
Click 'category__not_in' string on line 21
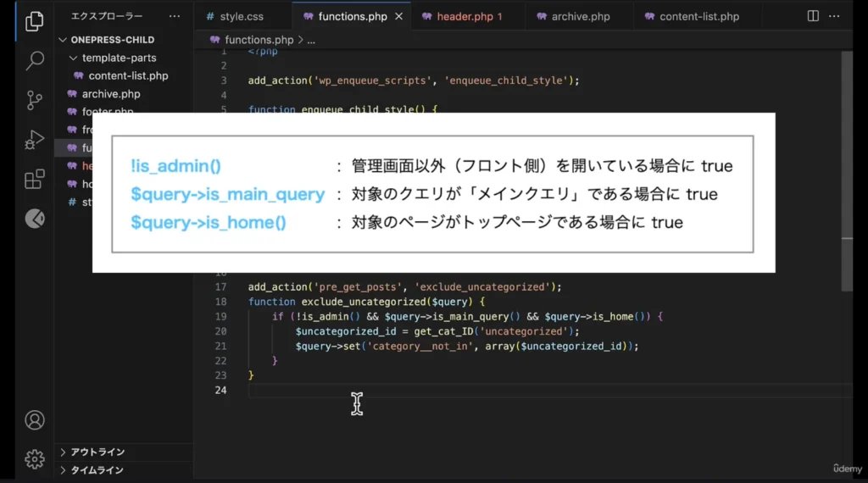[x=420, y=347]
